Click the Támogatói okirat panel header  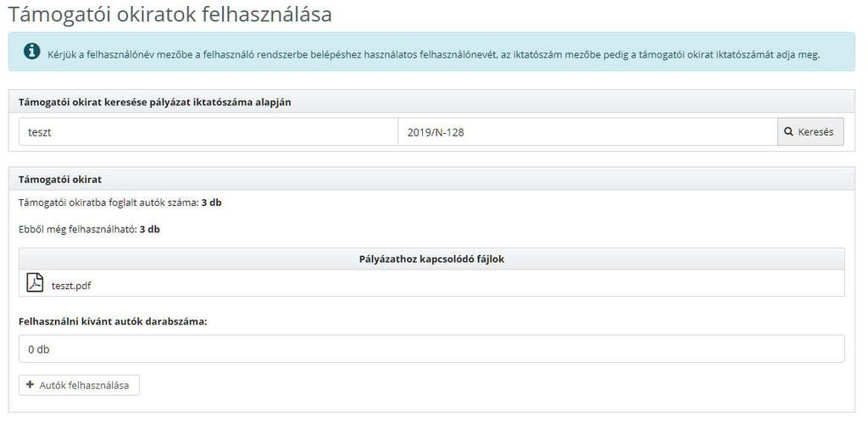coord(431,179)
